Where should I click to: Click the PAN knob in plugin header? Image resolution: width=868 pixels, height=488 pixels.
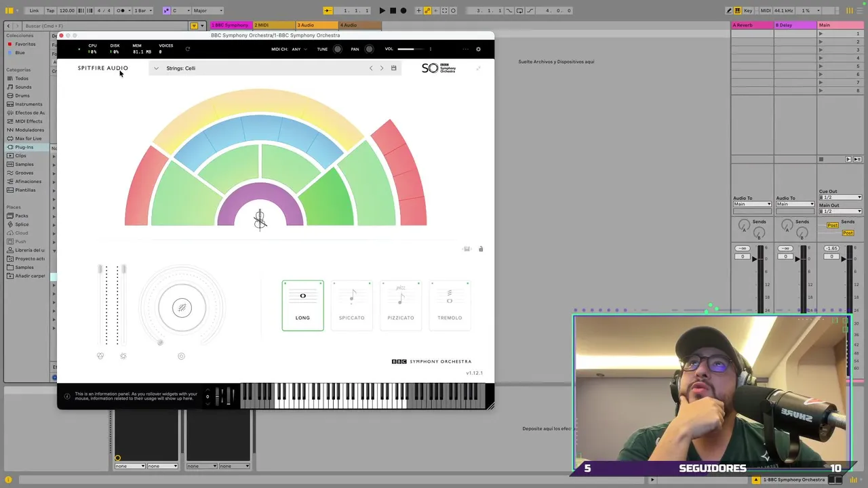369,49
